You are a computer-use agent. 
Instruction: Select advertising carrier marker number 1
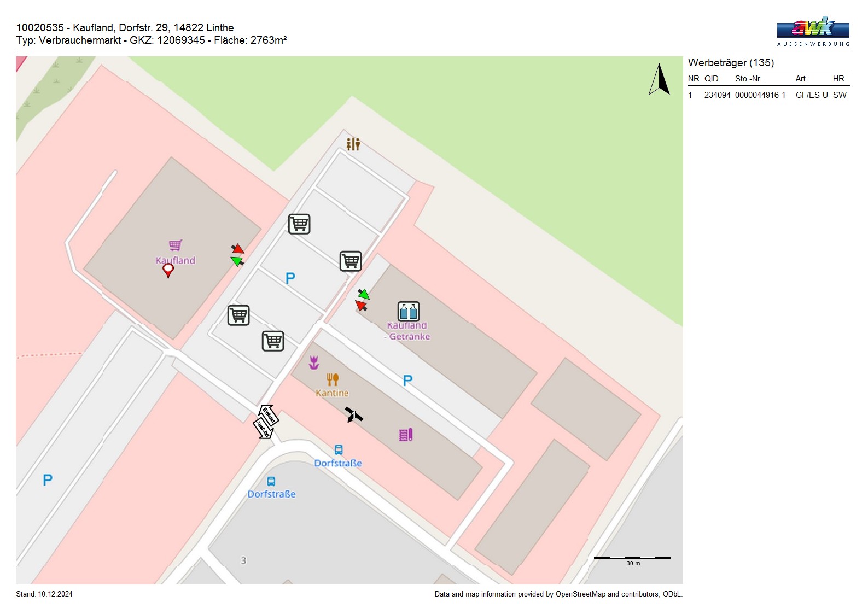[353, 415]
